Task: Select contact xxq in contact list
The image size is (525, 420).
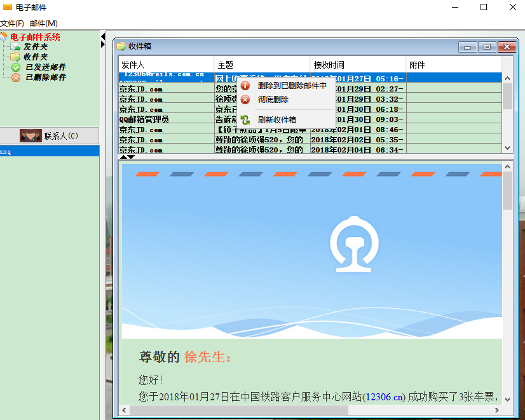Action: [50, 151]
